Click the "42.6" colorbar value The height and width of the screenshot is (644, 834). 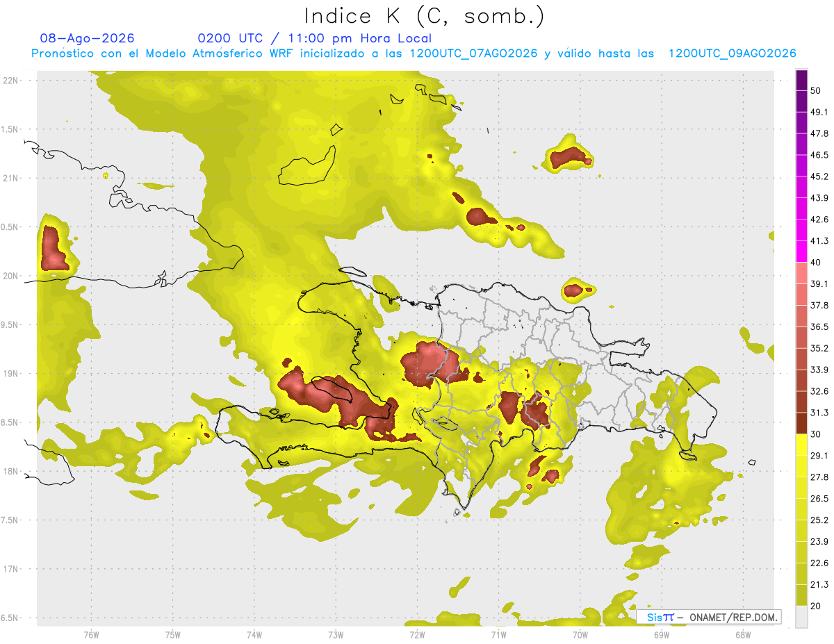[x=819, y=220]
